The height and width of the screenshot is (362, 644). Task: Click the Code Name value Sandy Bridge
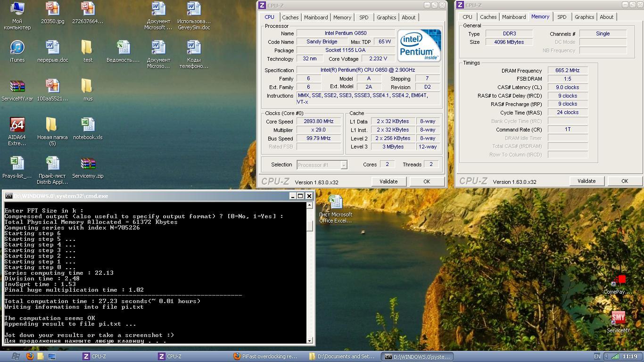click(x=322, y=42)
